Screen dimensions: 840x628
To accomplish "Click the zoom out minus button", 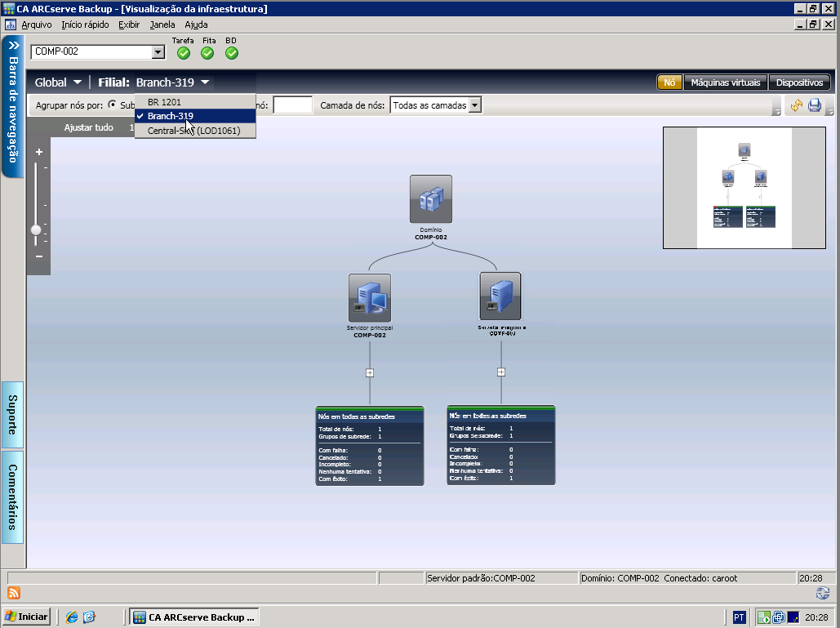I will [x=38, y=256].
